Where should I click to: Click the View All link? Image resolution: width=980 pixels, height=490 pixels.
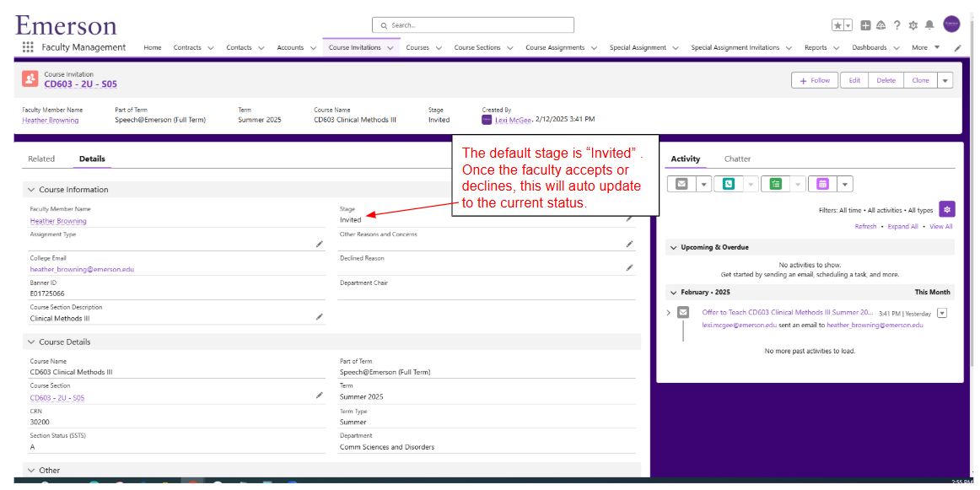(940, 226)
